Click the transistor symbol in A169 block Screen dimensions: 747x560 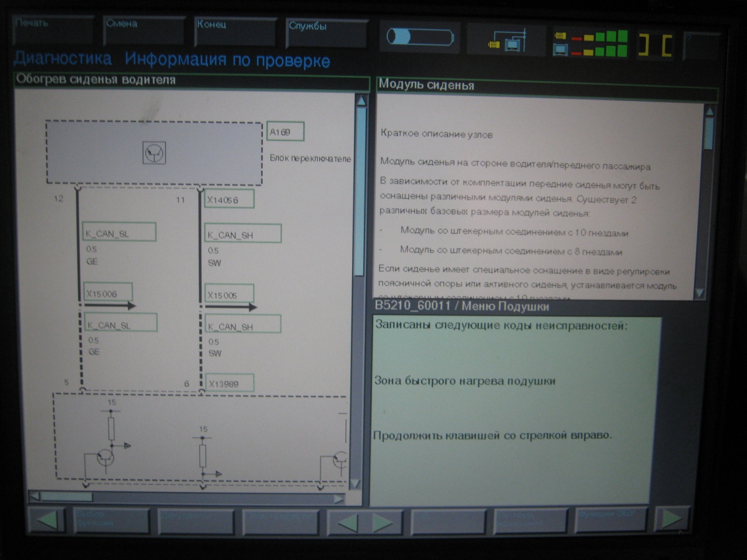click(x=154, y=153)
